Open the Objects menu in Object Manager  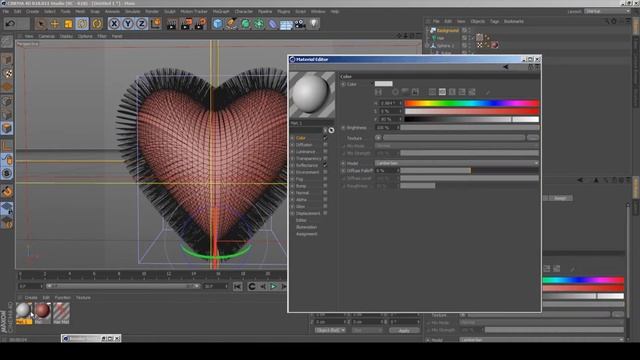point(478,21)
